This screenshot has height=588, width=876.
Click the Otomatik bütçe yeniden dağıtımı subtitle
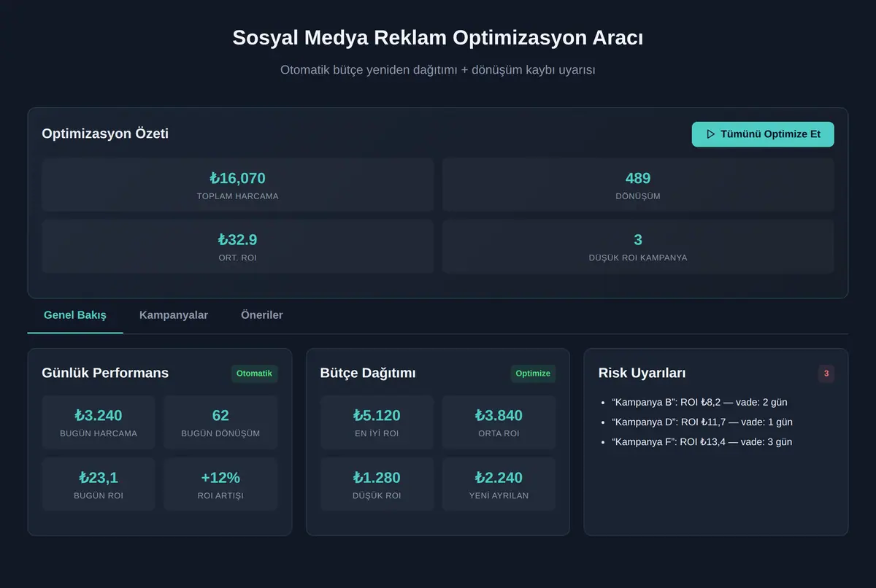coord(438,70)
